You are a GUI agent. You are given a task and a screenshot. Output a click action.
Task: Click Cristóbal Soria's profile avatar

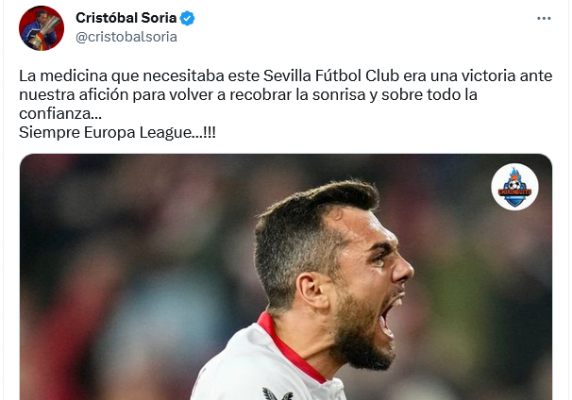pos(42,28)
